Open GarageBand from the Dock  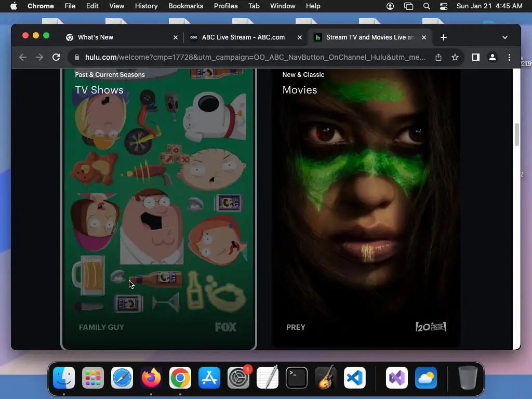(x=326, y=378)
